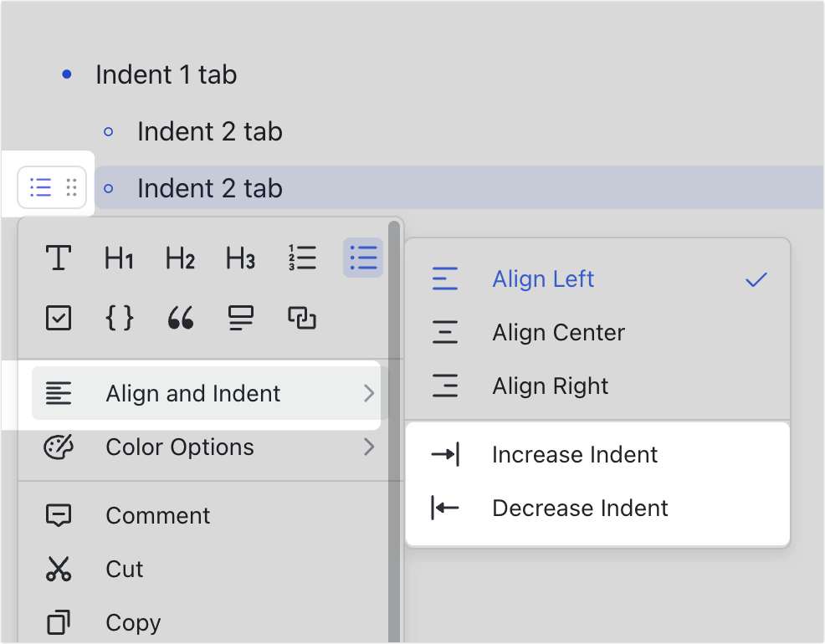This screenshot has width=825, height=644.
Task: Click the Align and Indent chevron arrow
Action: [370, 393]
